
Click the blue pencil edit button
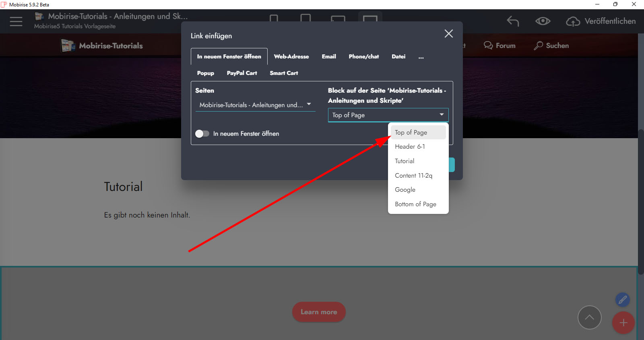click(623, 300)
